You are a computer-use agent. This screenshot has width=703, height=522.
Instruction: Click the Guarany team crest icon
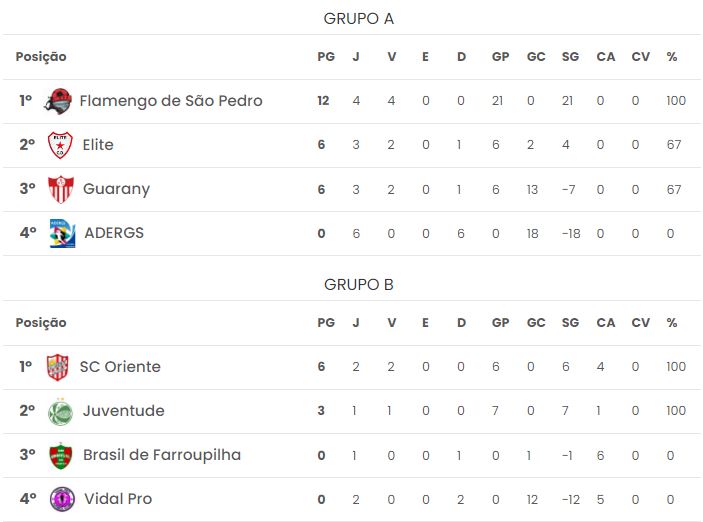[x=61, y=189]
